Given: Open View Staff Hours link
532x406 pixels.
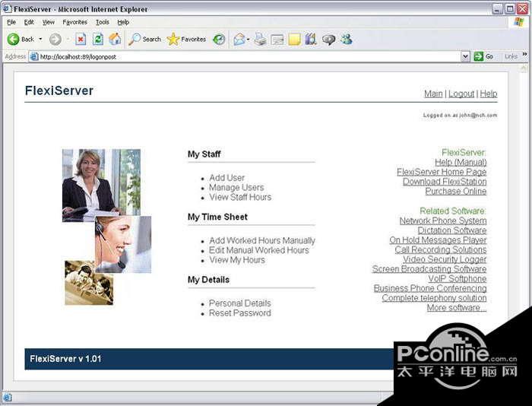Looking at the screenshot, I should click(x=240, y=197).
